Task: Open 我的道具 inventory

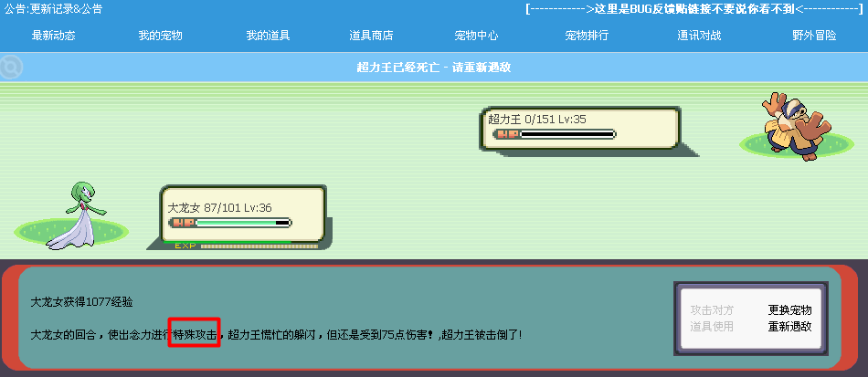Action: (x=268, y=36)
